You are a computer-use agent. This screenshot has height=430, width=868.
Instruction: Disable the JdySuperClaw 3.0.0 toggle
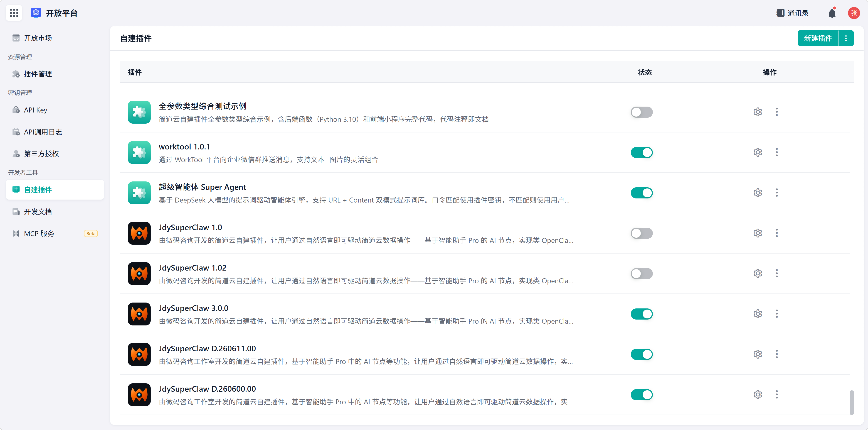pos(641,314)
